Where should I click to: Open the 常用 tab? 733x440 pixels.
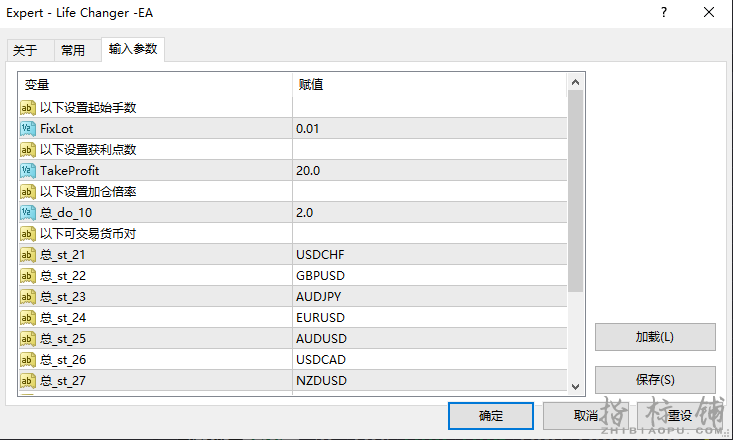click(73, 51)
